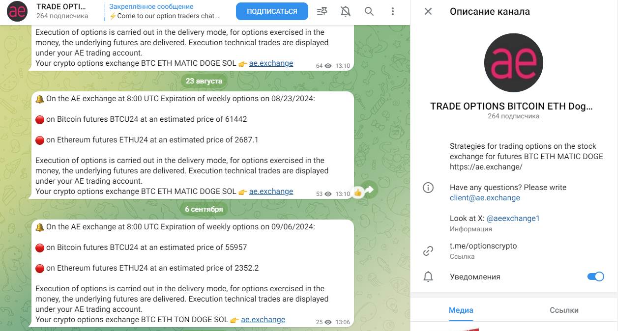Click the large AE logo in description panel

(x=514, y=63)
